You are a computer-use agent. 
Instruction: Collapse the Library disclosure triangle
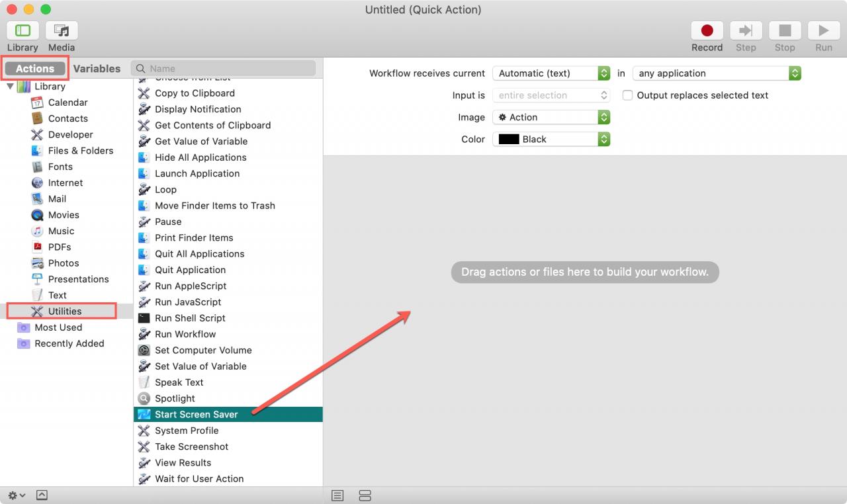tap(10, 87)
